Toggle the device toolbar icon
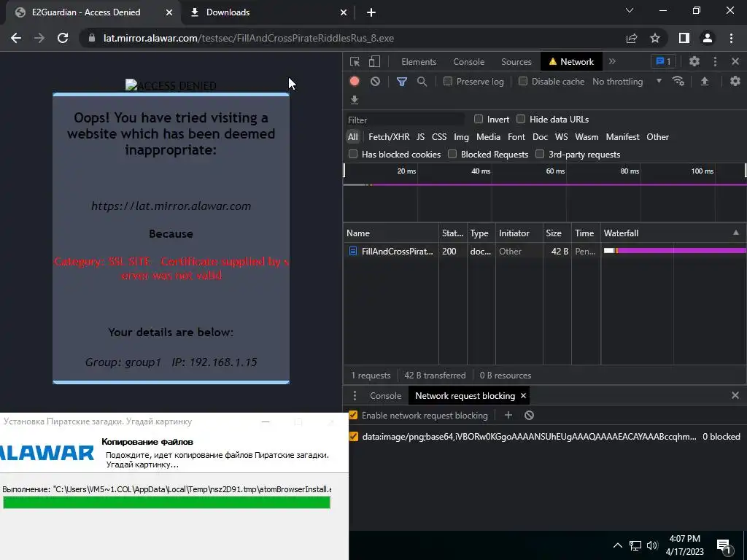This screenshot has height=560, width=747. tap(374, 61)
